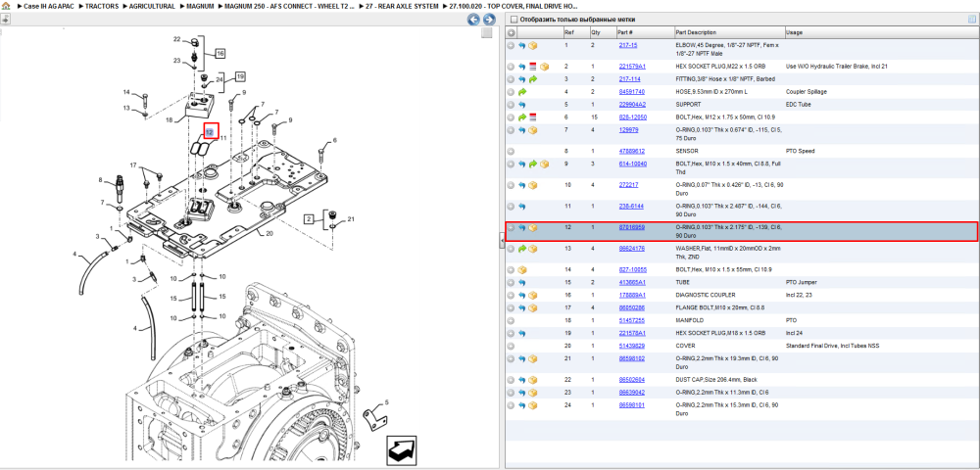Click box icon for part 272217
Screen dimensions: 980x470
[533, 185]
